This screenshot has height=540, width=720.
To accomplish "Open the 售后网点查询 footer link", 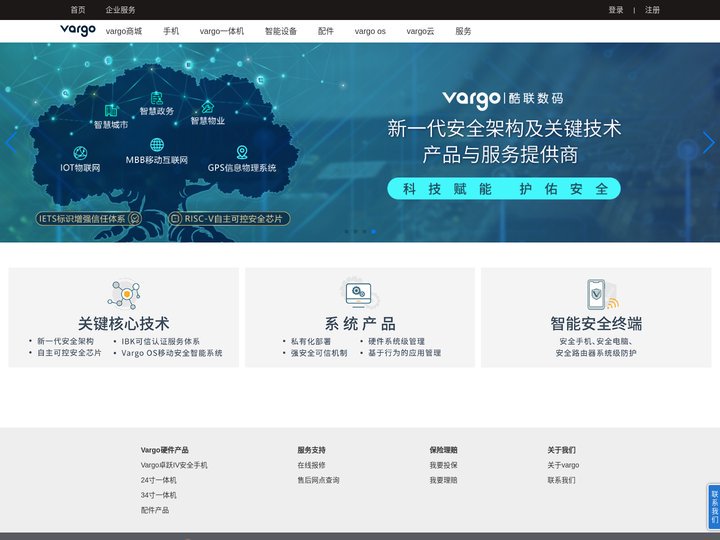I will click(318, 480).
